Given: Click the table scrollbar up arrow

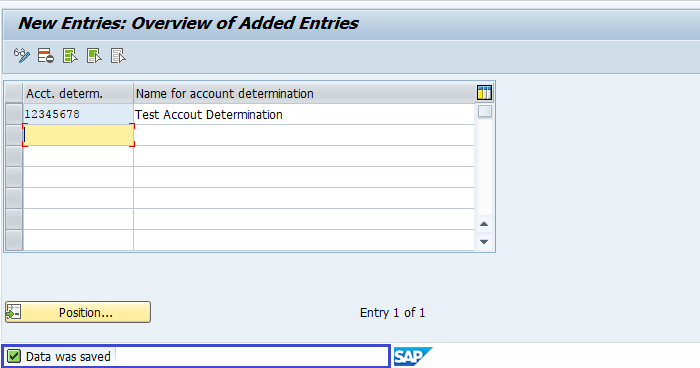Looking at the screenshot, I should tap(484, 224).
